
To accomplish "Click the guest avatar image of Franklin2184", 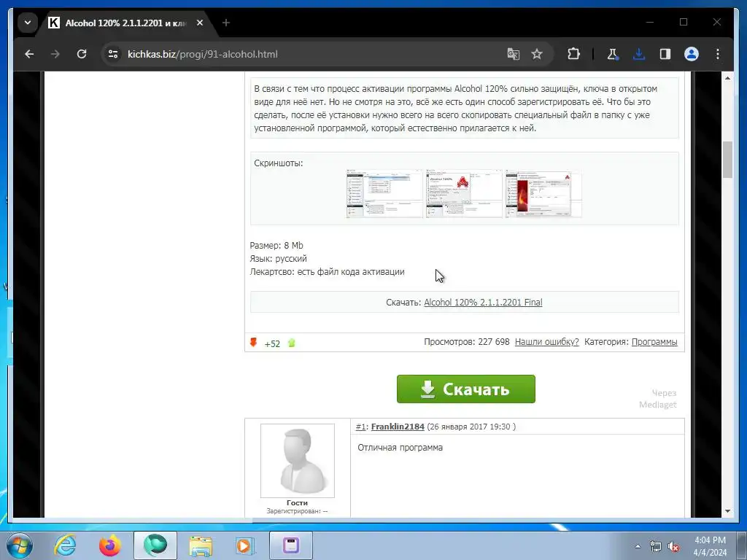I will [298, 461].
